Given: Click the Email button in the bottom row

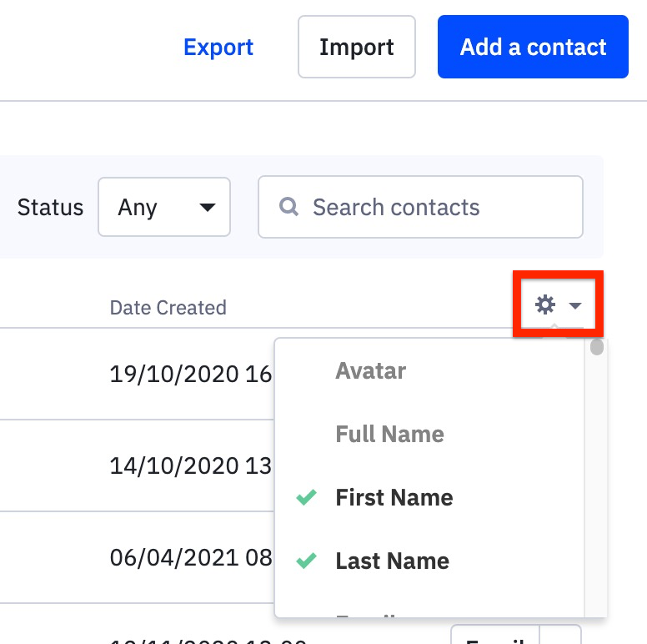Looking at the screenshot, I should [495, 636].
